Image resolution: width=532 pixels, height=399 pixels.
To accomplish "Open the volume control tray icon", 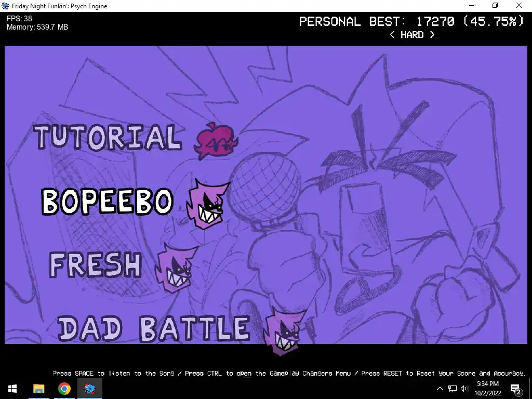I will point(464,389).
